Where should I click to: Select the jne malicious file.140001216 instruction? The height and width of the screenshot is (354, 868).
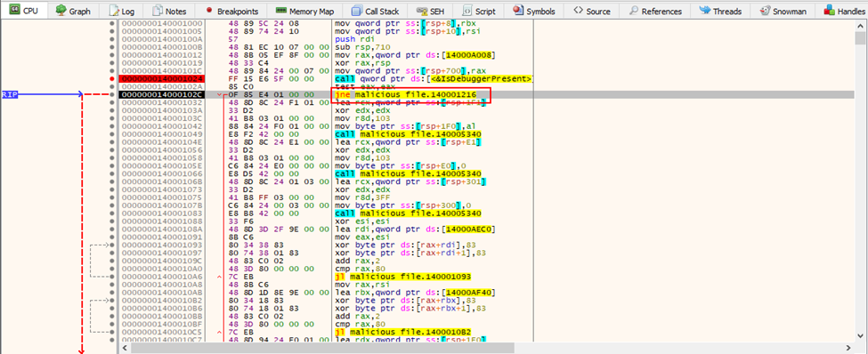click(405, 95)
